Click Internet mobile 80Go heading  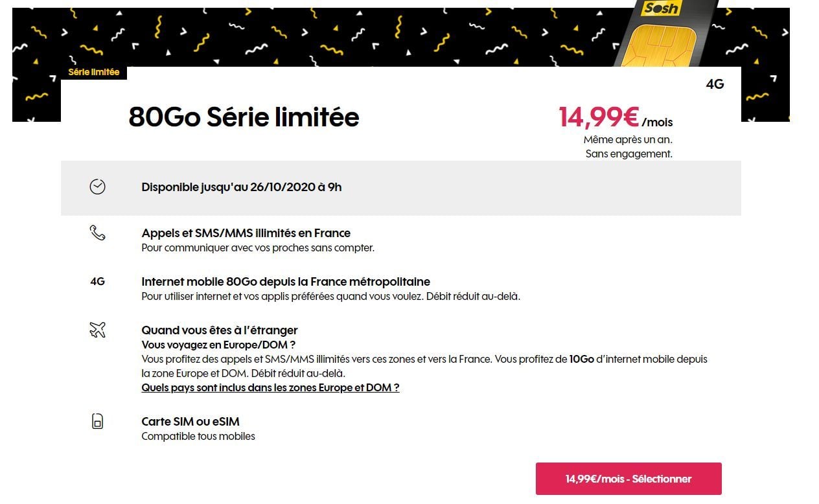[286, 282]
